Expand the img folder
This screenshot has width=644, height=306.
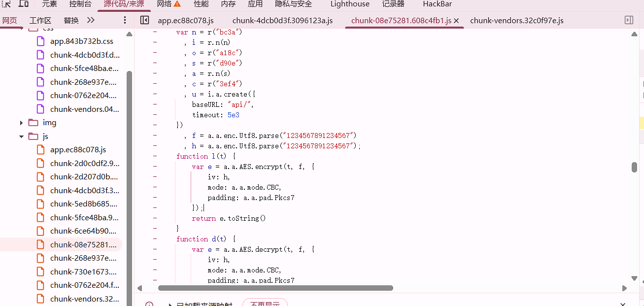tap(21, 123)
